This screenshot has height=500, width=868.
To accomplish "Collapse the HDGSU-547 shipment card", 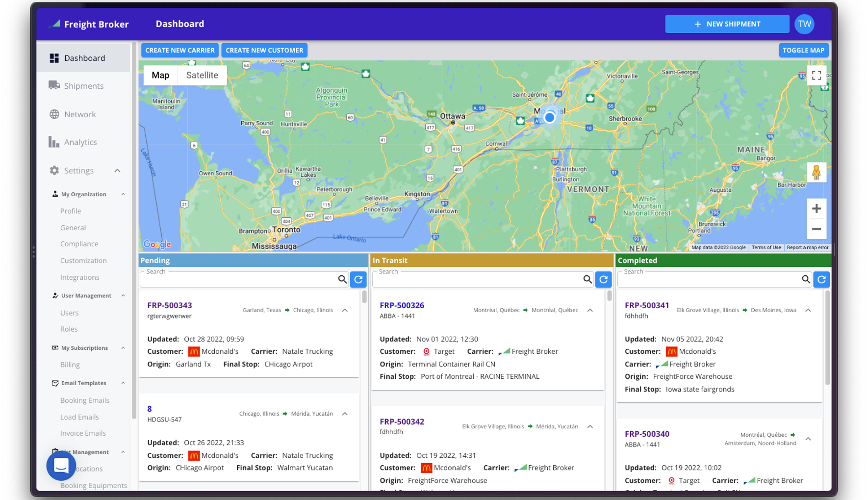I will pos(345,414).
